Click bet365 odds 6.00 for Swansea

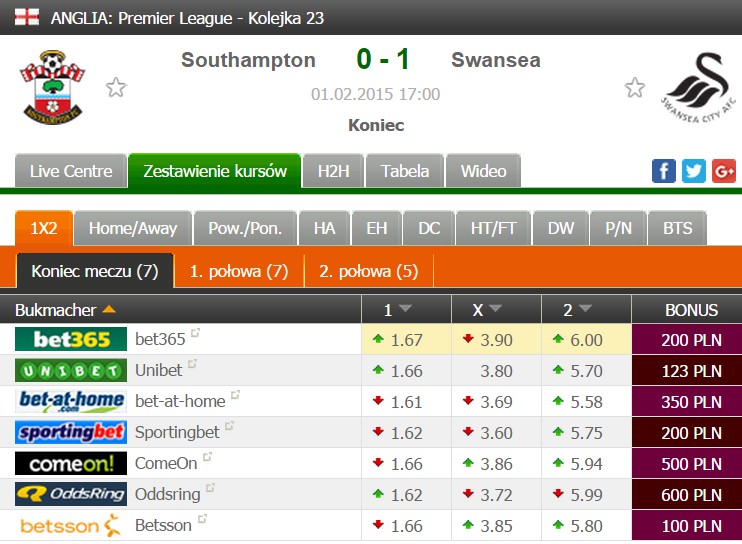pos(586,340)
